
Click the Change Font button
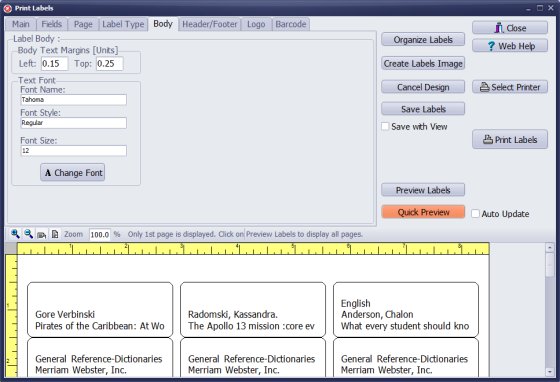click(x=72, y=172)
